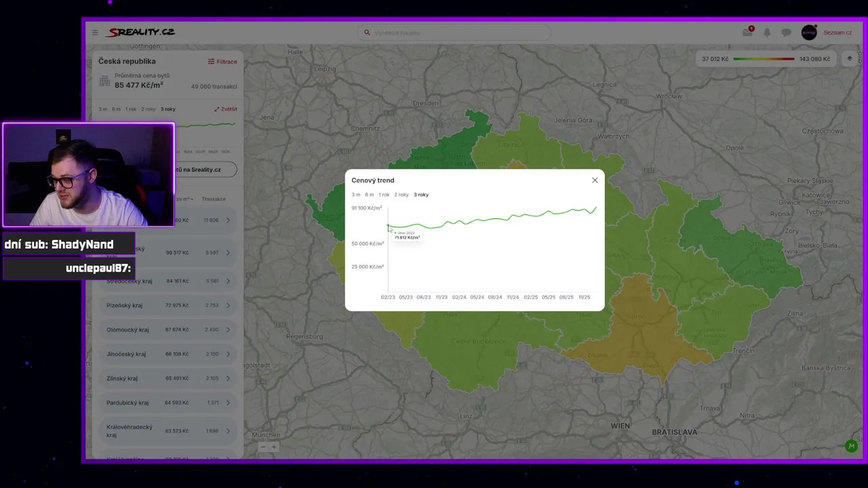This screenshot has height=488, width=868.
Task: Select '3 roky' period in sidebar
Action: pyautogui.click(x=167, y=109)
